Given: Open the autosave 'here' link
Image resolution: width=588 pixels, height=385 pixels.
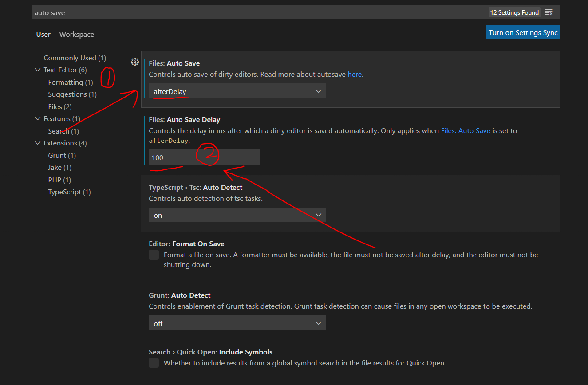Looking at the screenshot, I should [x=355, y=74].
